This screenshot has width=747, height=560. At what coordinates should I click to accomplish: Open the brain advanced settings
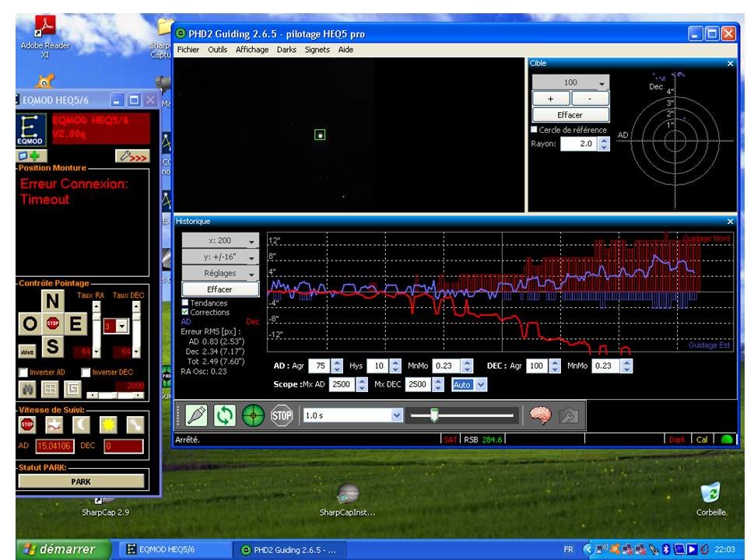pyautogui.click(x=540, y=415)
